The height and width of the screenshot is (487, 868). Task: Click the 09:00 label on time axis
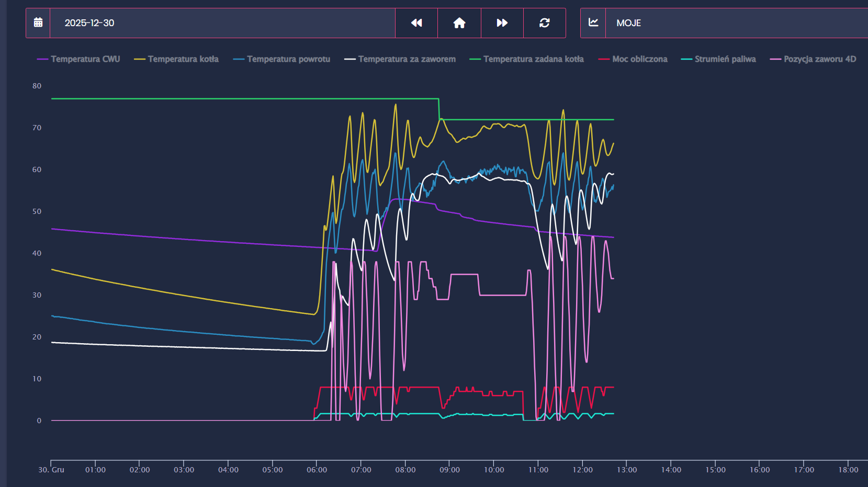449,470
